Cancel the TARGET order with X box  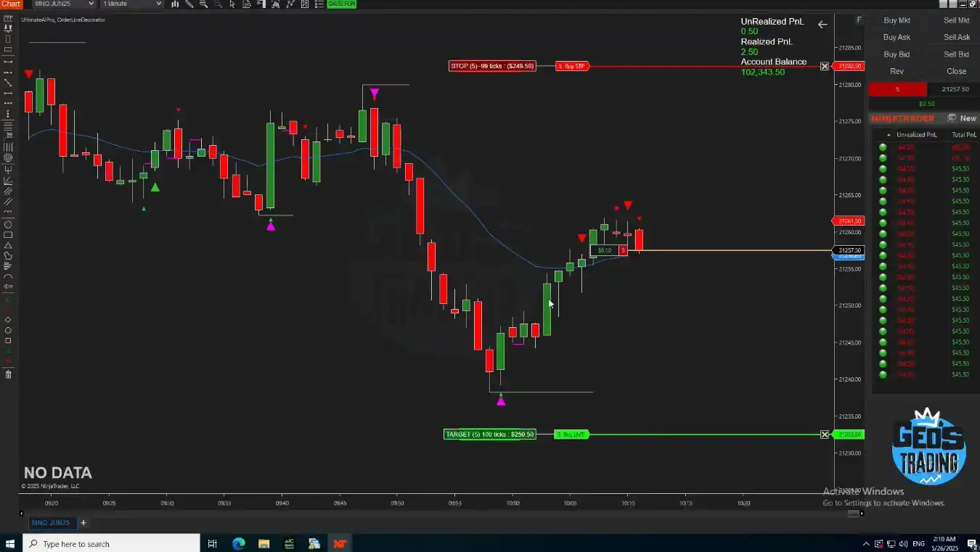coord(825,434)
